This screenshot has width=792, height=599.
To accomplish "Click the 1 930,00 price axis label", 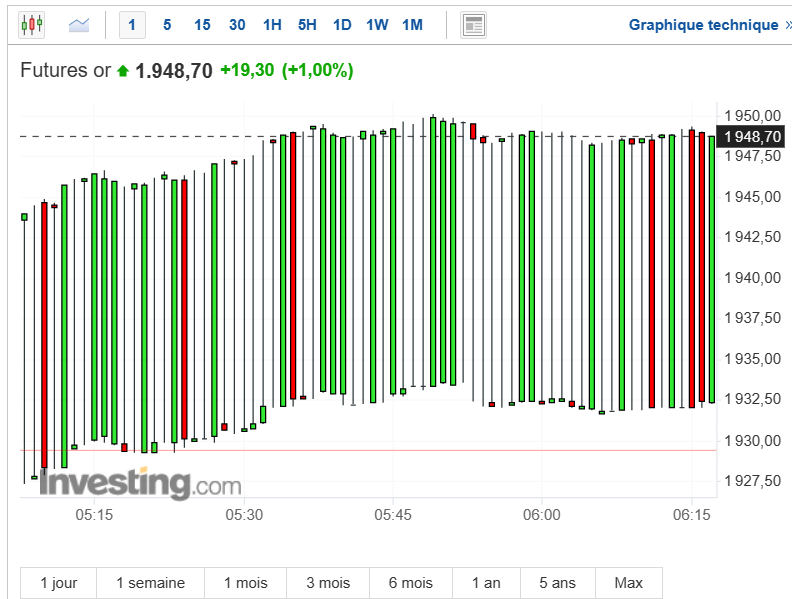I will pyautogui.click(x=753, y=440).
